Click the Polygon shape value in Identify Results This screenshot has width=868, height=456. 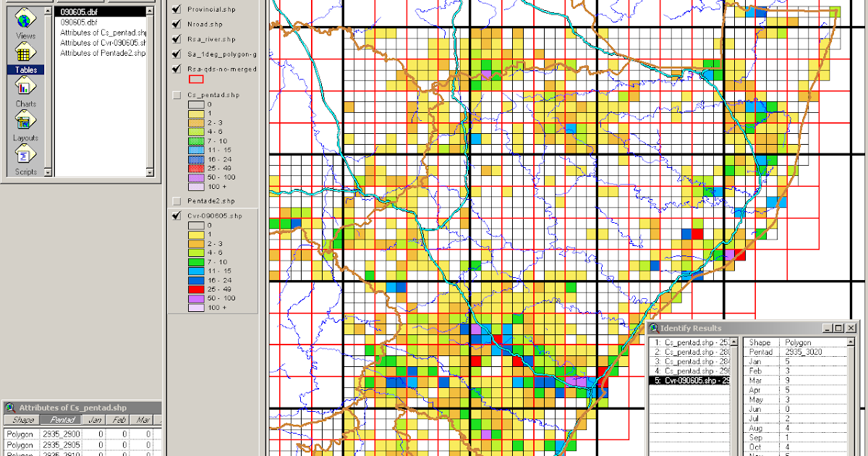pyautogui.click(x=798, y=342)
